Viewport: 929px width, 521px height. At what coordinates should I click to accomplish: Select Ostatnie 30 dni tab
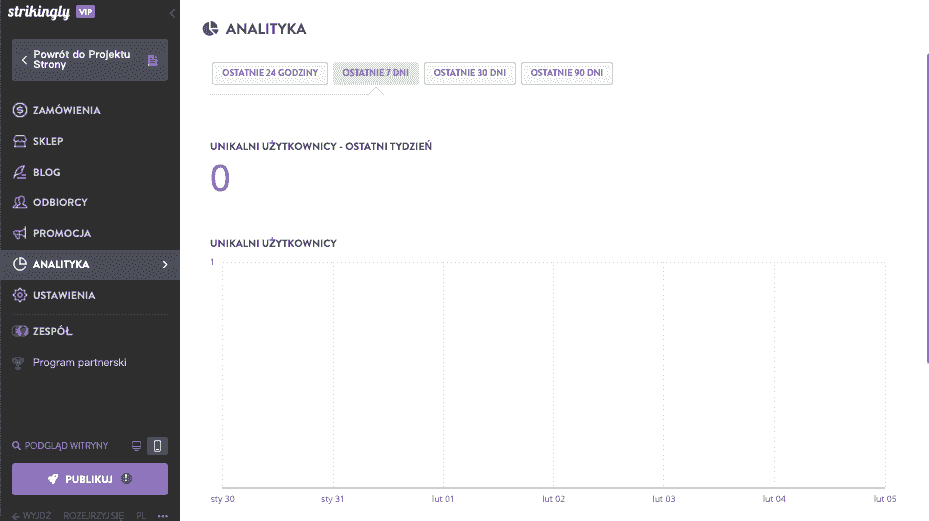click(x=470, y=73)
